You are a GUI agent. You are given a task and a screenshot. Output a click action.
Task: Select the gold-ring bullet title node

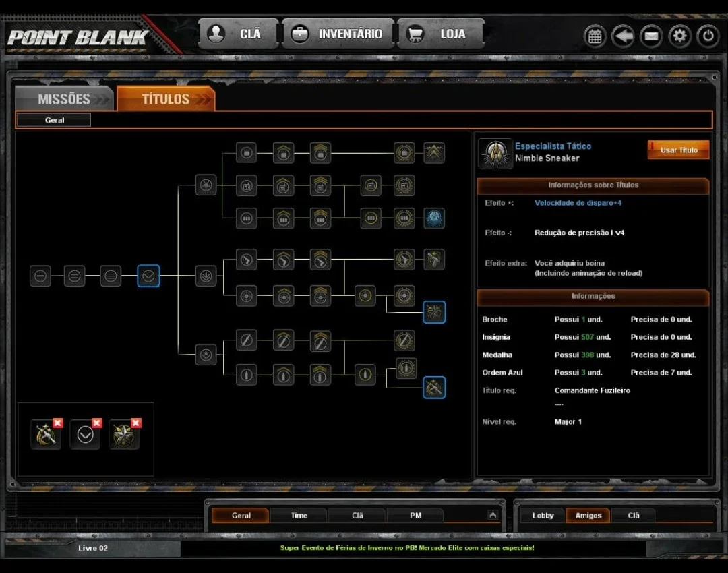point(365,374)
